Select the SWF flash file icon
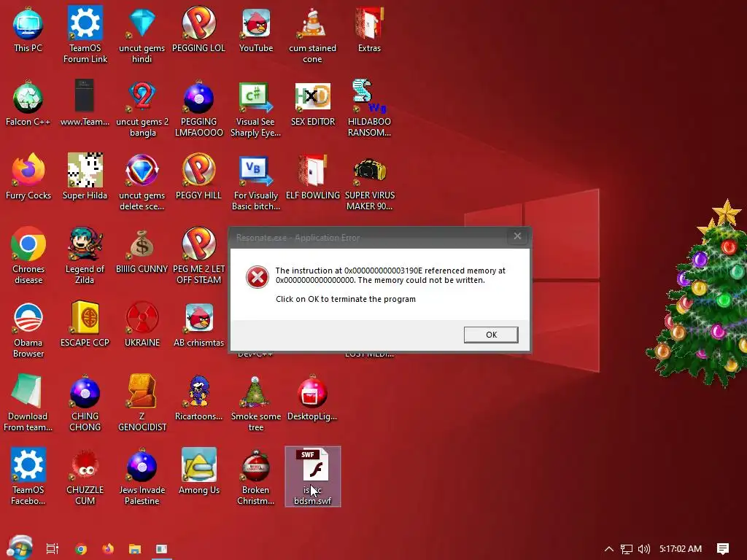This screenshot has height=560, width=747. pos(312,476)
